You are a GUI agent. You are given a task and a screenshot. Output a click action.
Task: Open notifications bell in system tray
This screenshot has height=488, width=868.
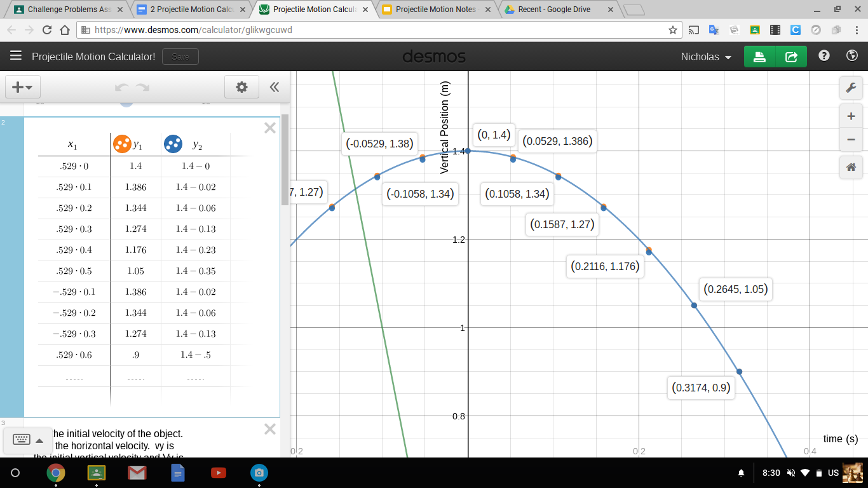point(741,473)
